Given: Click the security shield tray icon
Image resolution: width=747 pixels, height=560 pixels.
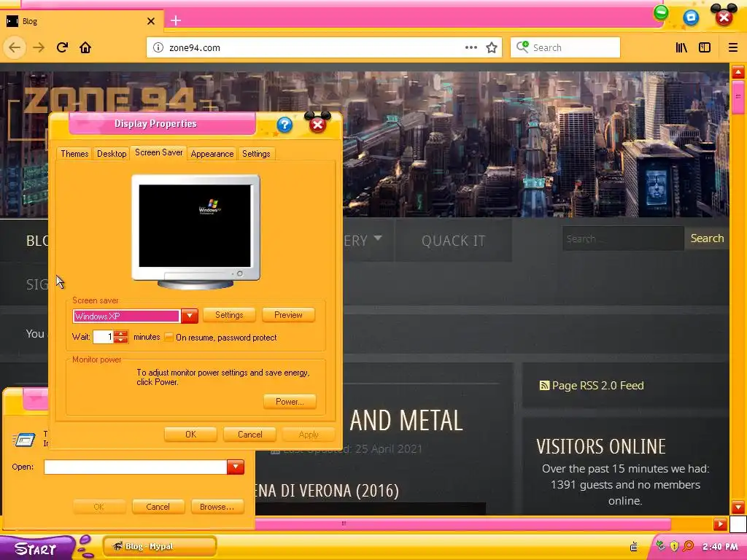Looking at the screenshot, I should (x=674, y=546).
